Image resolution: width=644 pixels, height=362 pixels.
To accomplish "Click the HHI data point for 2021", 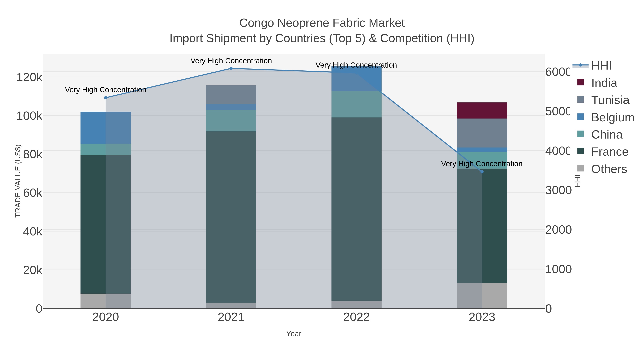I will (231, 68).
